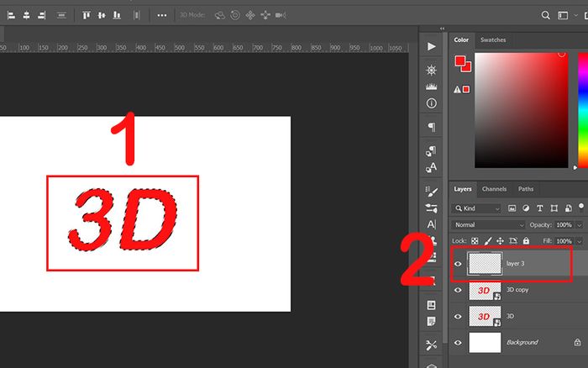Align bottom edges in options bar
Image resolution: width=588 pixels, height=368 pixels.
click(x=117, y=15)
